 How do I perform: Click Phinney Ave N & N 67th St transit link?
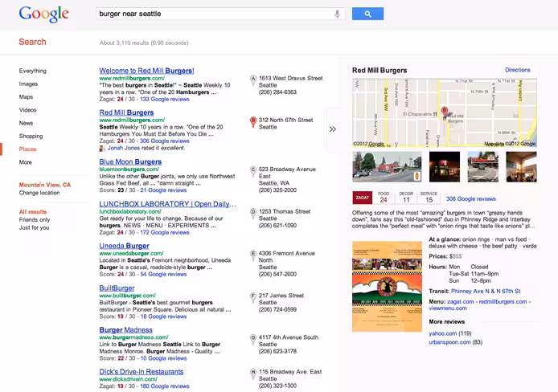point(486,292)
